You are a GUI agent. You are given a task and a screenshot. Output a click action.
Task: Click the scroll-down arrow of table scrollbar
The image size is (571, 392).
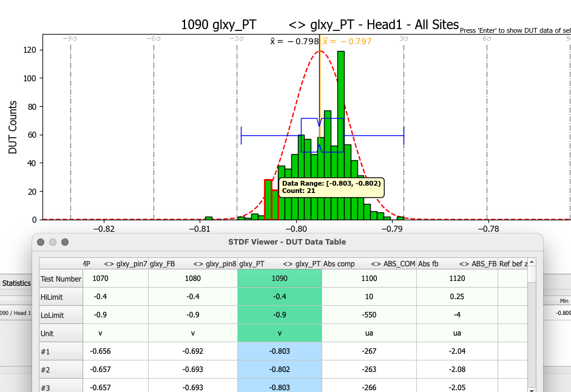pos(532,390)
